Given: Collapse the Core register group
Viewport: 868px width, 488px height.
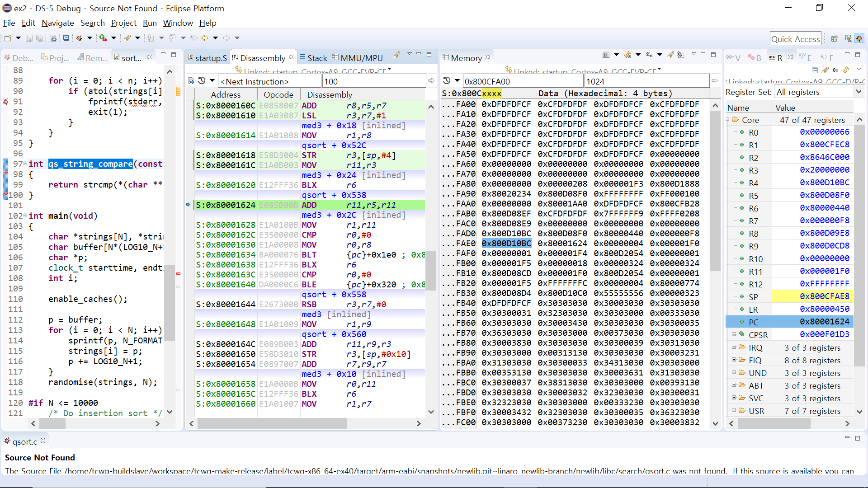Looking at the screenshot, I should click(x=728, y=119).
